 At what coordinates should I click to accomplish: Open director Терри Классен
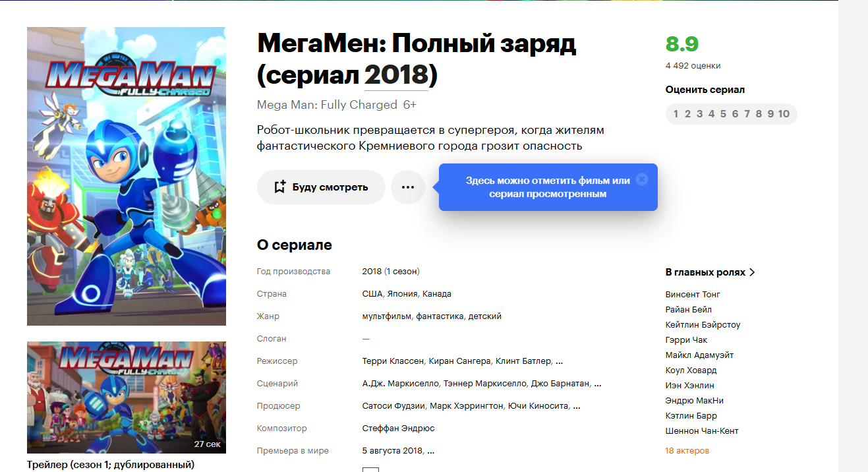coord(393,361)
